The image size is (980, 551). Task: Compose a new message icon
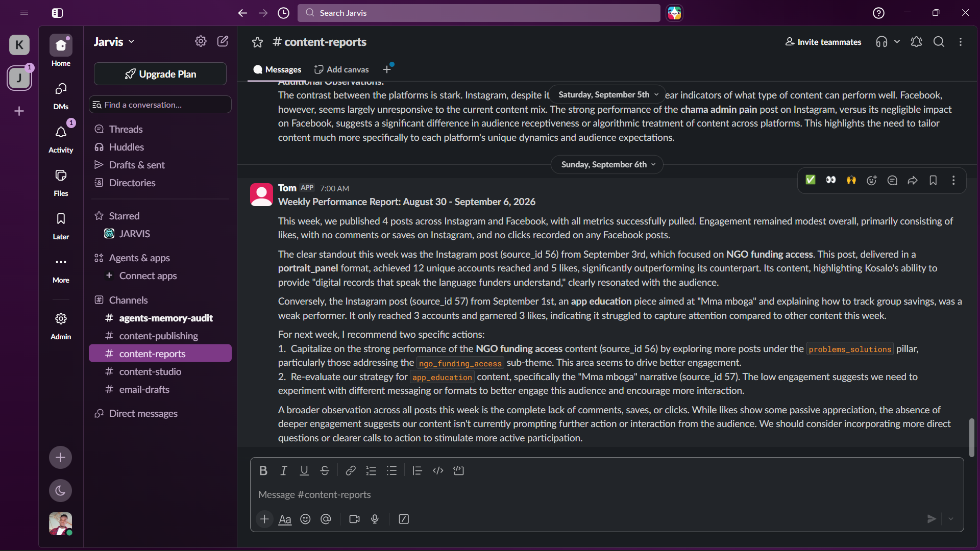[223, 41]
